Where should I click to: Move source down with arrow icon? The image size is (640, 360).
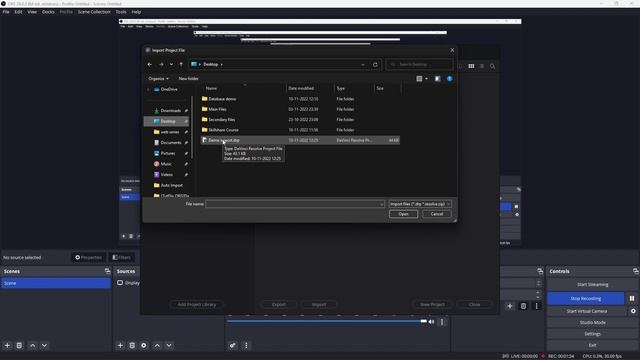169,345
